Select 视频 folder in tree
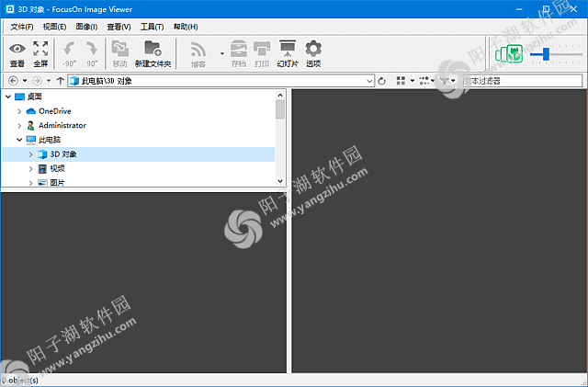Viewport: 588px width, 387px height. click(x=57, y=168)
